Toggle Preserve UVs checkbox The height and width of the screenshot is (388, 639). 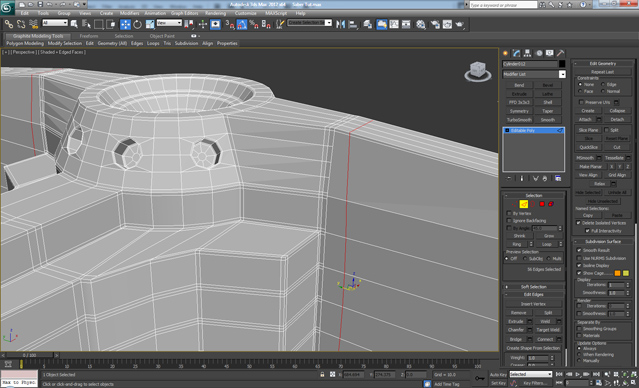(581, 102)
